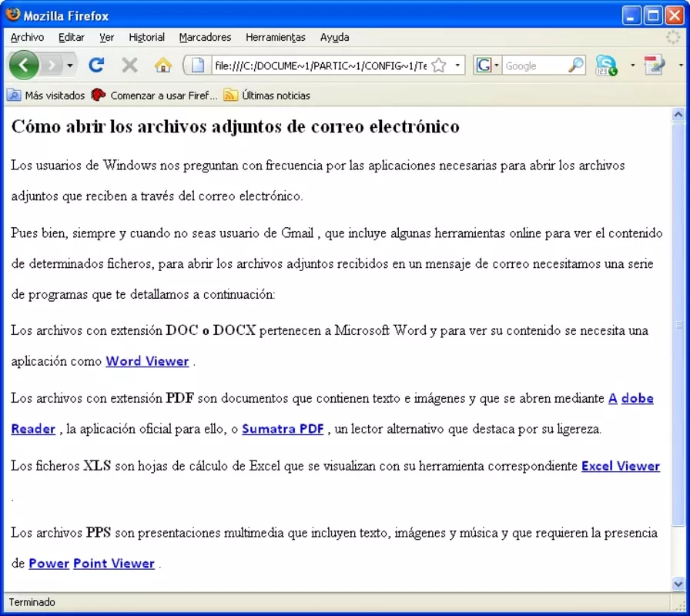This screenshot has width=690, height=616.
Task: Open the Archivo menu
Action: 27,38
